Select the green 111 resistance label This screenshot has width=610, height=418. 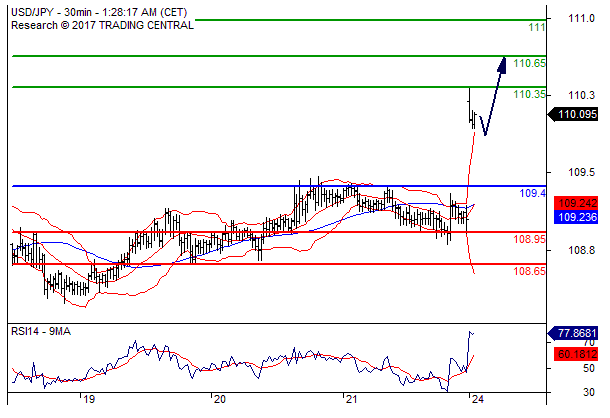(x=536, y=28)
